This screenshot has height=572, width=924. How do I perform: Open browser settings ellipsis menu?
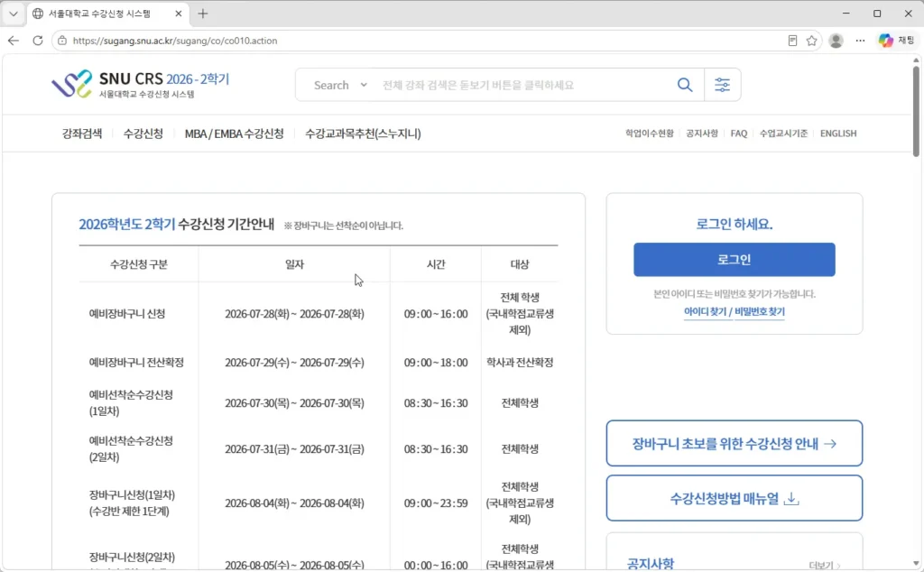860,41
